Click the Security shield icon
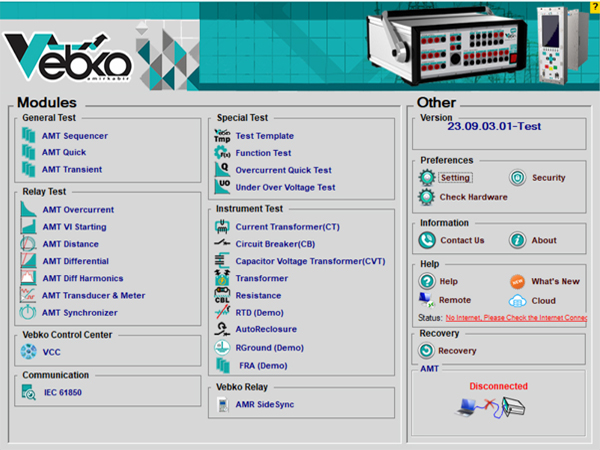Image resolution: width=600 pixels, height=450 pixels. pyautogui.click(x=517, y=178)
